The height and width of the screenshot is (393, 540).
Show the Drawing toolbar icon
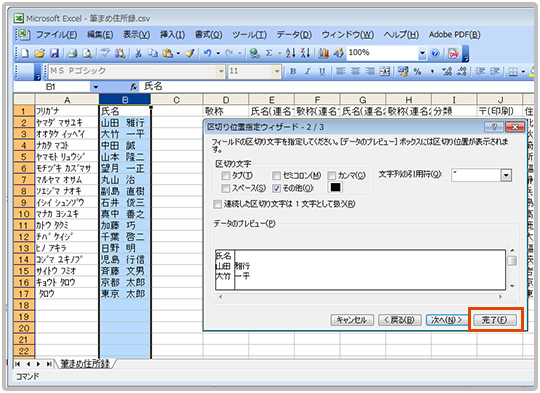point(339,53)
